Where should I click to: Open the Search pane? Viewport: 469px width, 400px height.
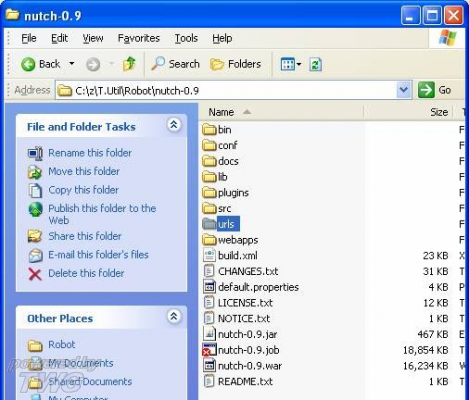tap(175, 64)
